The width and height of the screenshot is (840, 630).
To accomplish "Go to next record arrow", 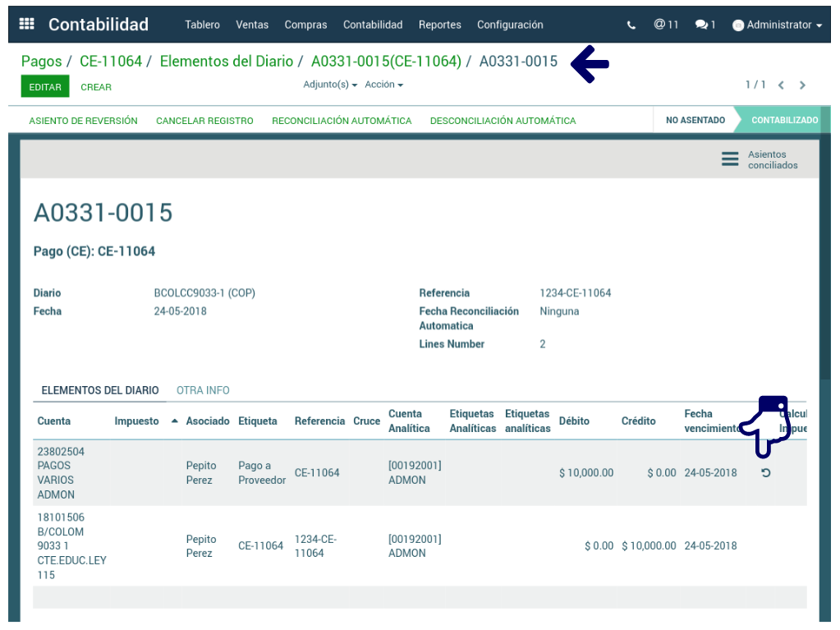I will point(802,85).
